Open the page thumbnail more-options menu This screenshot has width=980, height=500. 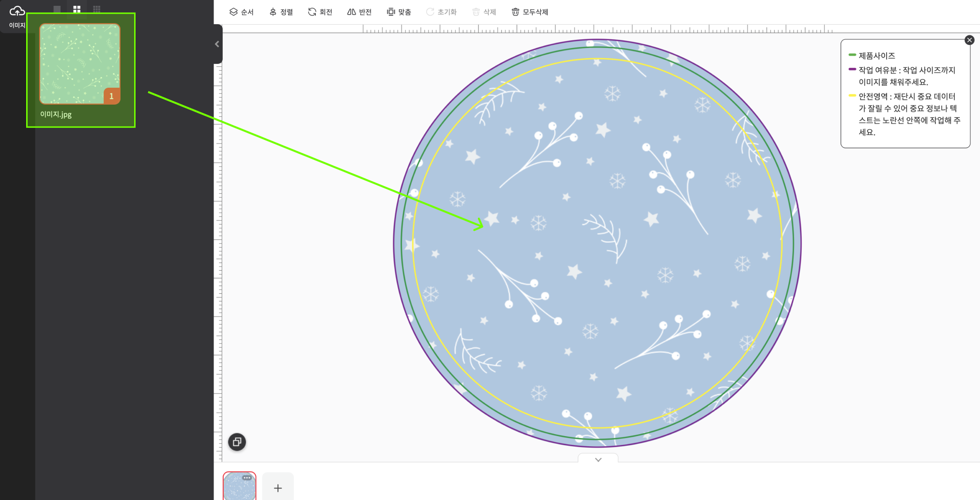[247, 478]
